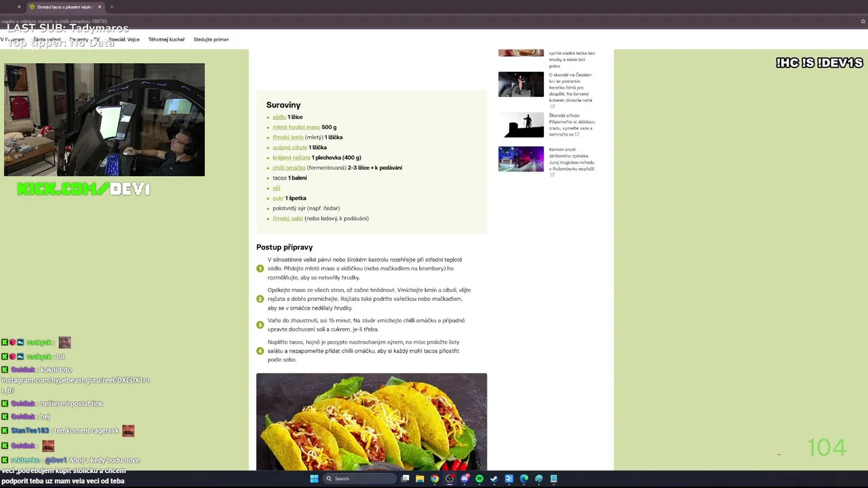868x488 pixels.
Task: Open the Kamion srazil zpěváka article thumbnail
Action: click(x=521, y=159)
